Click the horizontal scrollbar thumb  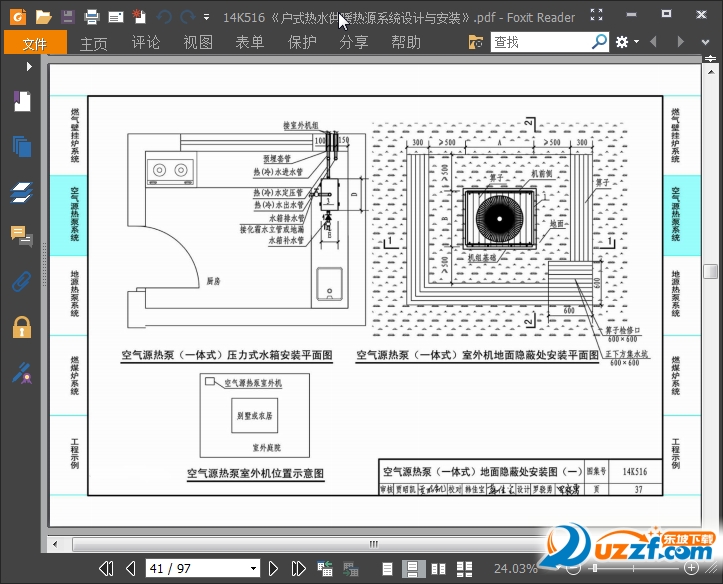[373, 544]
